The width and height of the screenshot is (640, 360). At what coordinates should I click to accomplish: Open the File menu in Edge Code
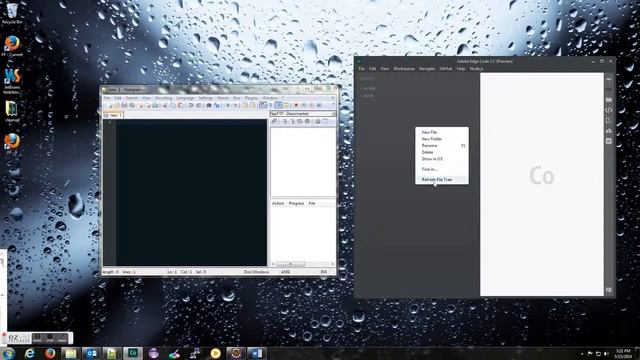tap(362, 69)
